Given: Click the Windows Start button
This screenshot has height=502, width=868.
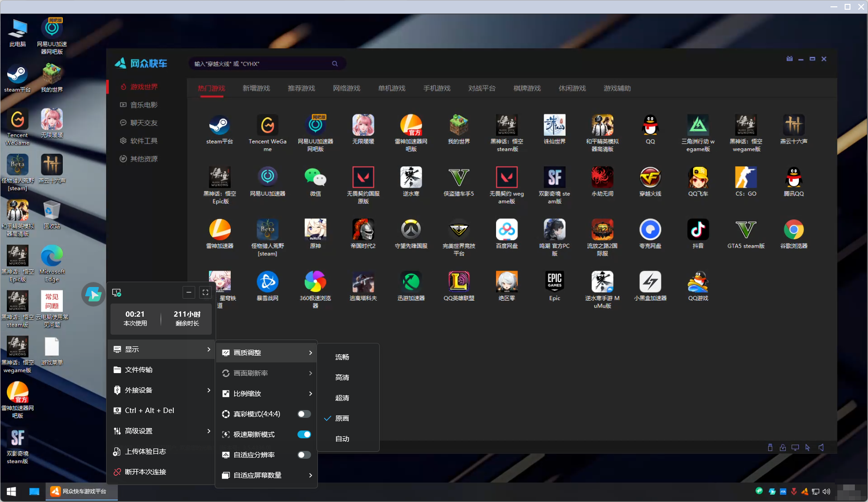Looking at the screenshot, I should tap(11, 491).
